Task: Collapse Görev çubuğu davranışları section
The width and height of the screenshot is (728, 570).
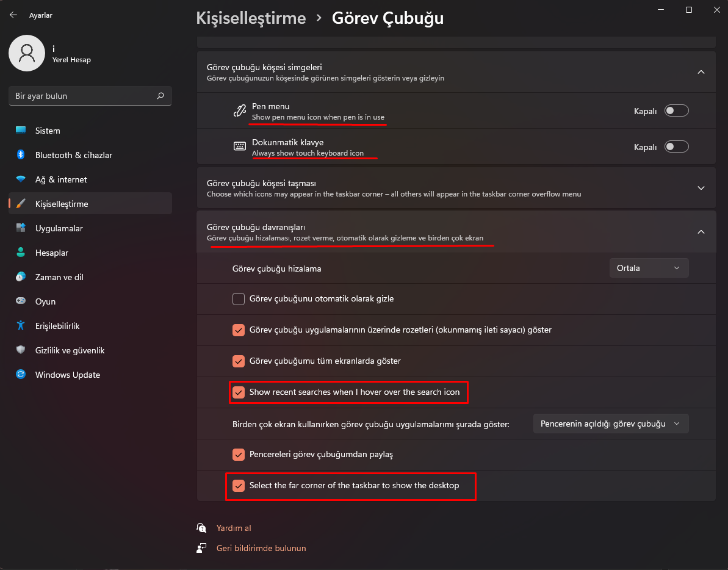Action: click(701, 232)
